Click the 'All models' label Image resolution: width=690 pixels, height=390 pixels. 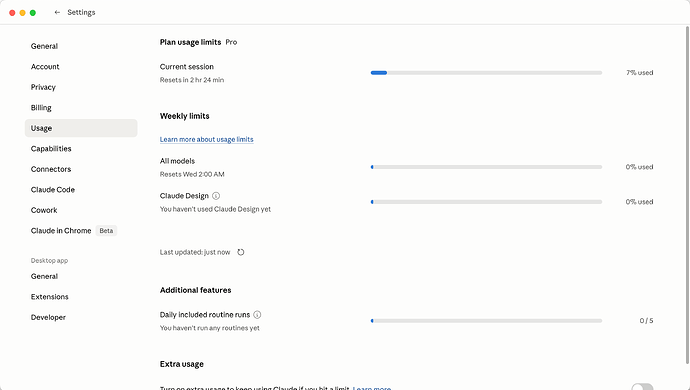[x=177, y=161]
